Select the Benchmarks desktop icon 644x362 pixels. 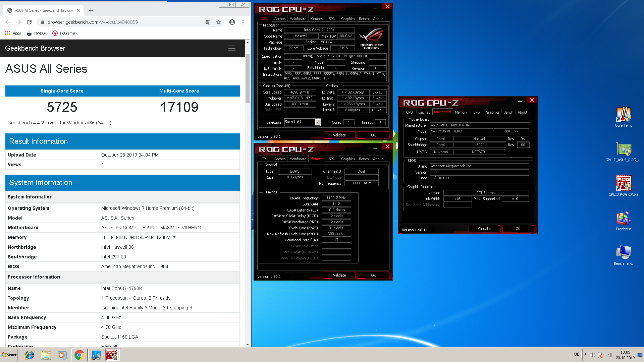[623, 255]
